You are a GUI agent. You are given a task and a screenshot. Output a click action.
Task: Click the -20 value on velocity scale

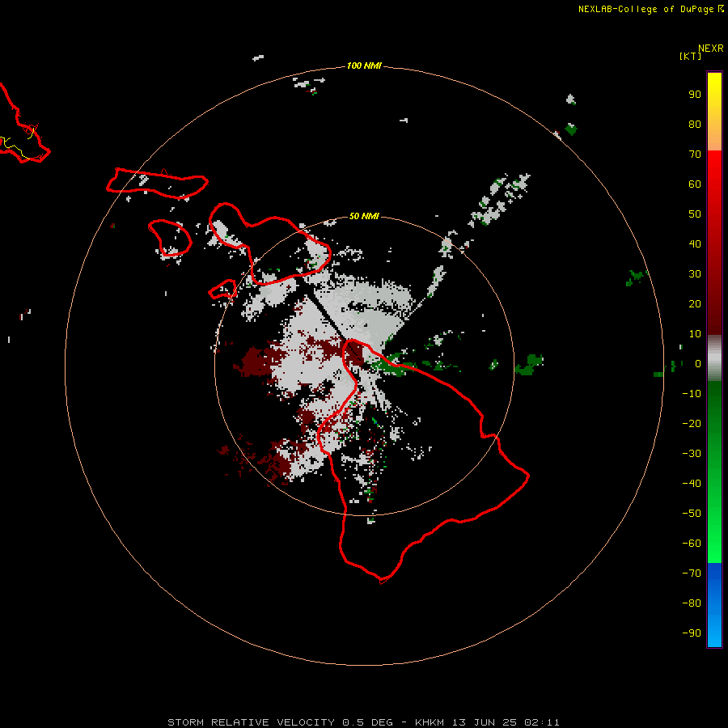click(x=692, y=423)
